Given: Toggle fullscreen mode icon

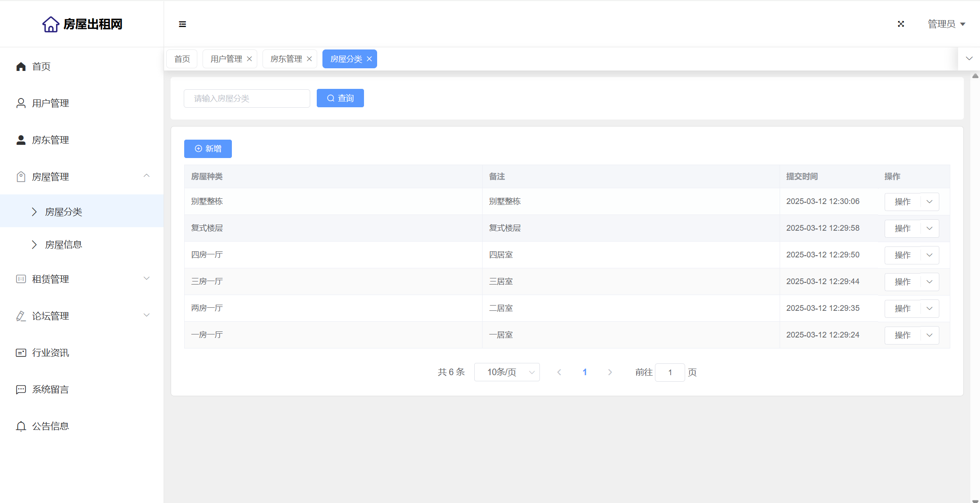Looking at the screenshot, I should coord(901,24).
